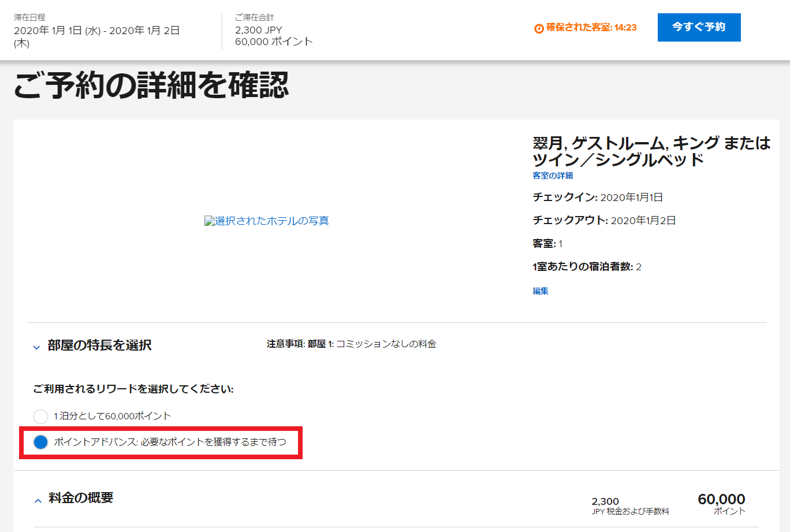This screenshot has width=790, height=532.
Task: Click the ご滞在合計 total in header
Action: [274, 36]
